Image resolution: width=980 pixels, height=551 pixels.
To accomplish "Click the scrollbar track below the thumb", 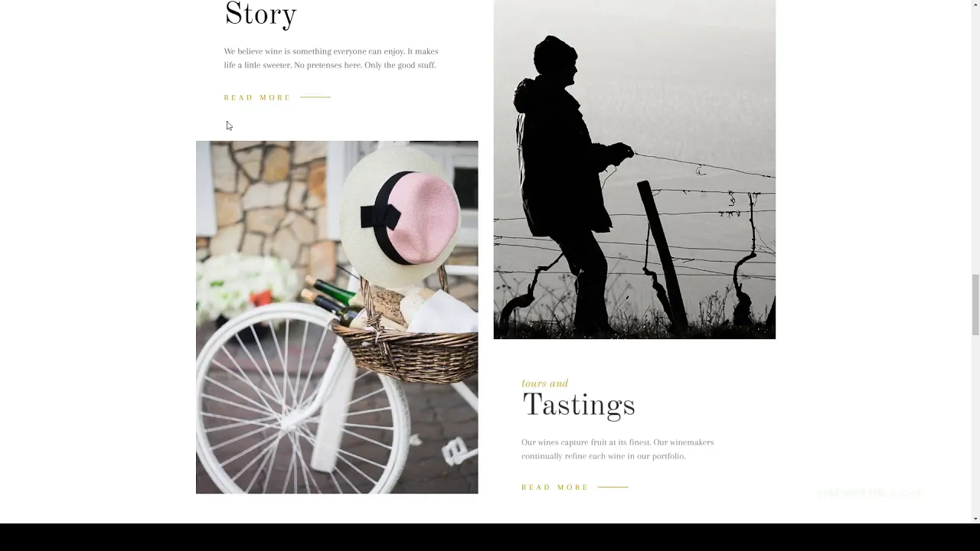I will [x=975, y=424].
